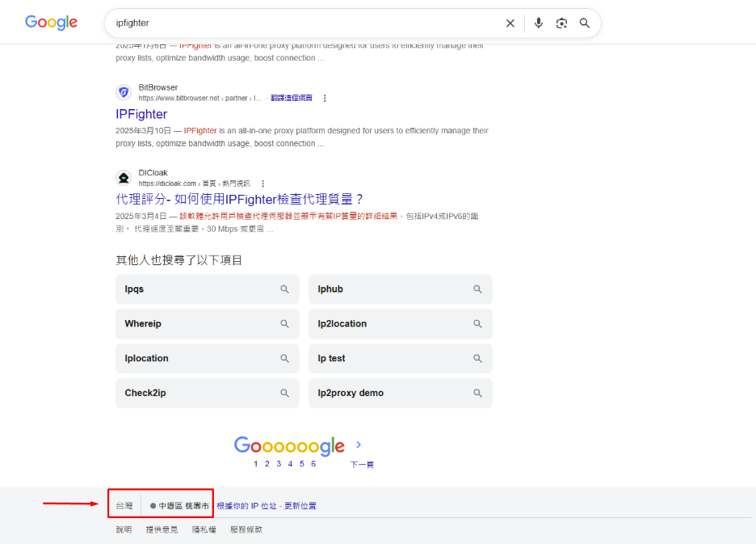Search related term Ip2location
The width and height of the screenshot is (756, 544).
pos(400,324)
